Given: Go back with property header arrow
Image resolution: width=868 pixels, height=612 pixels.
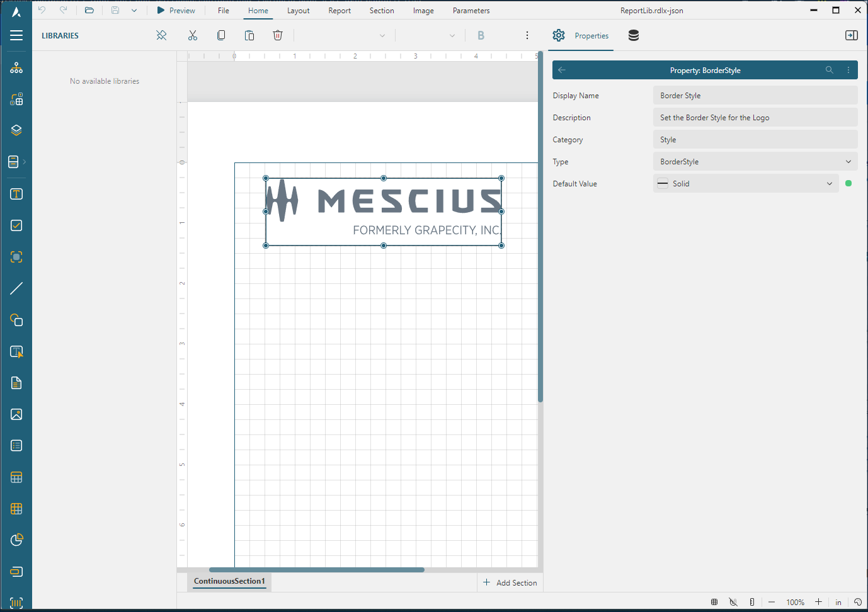Looking at the screenshot, I should [562, 70].
